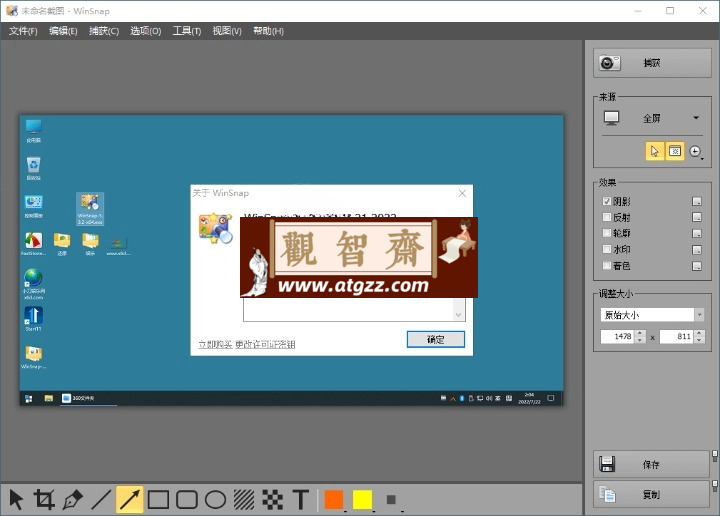Follow the 立即购买 link in About dialog
Image resolution: width=720 pixels, height=516 pixels.
[215, 344]
